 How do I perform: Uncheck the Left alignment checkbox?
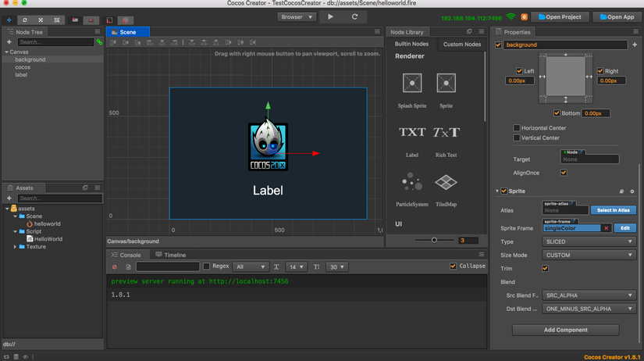(x=519, y=71)
